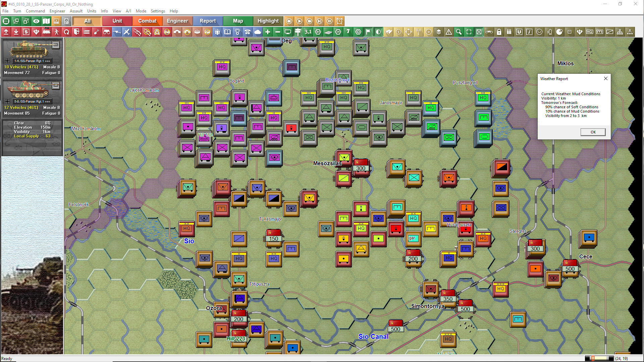Activate the travel mode walking figure icon
The image size is (644, 362).
pyautogui.click(x=56, y=32)
